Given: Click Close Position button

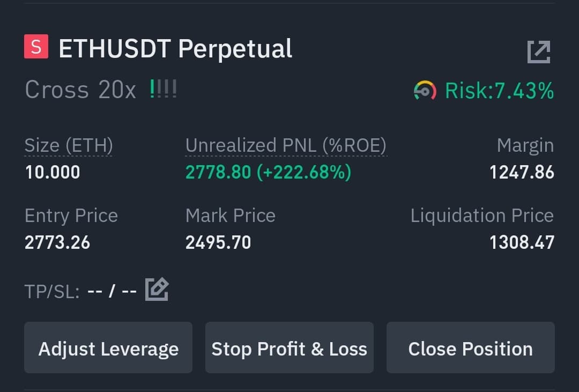Looking at the screenshot, I should pyautogui.click(x=471, y=347).
